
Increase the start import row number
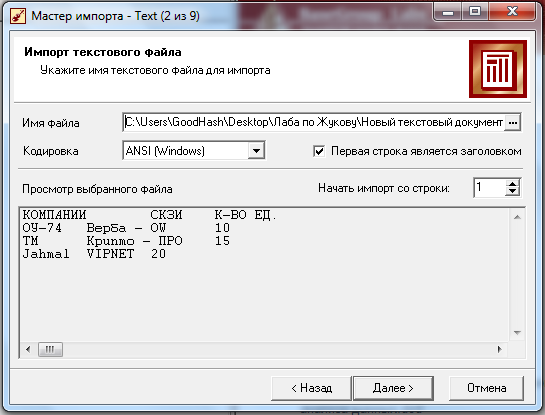(512, 183)
